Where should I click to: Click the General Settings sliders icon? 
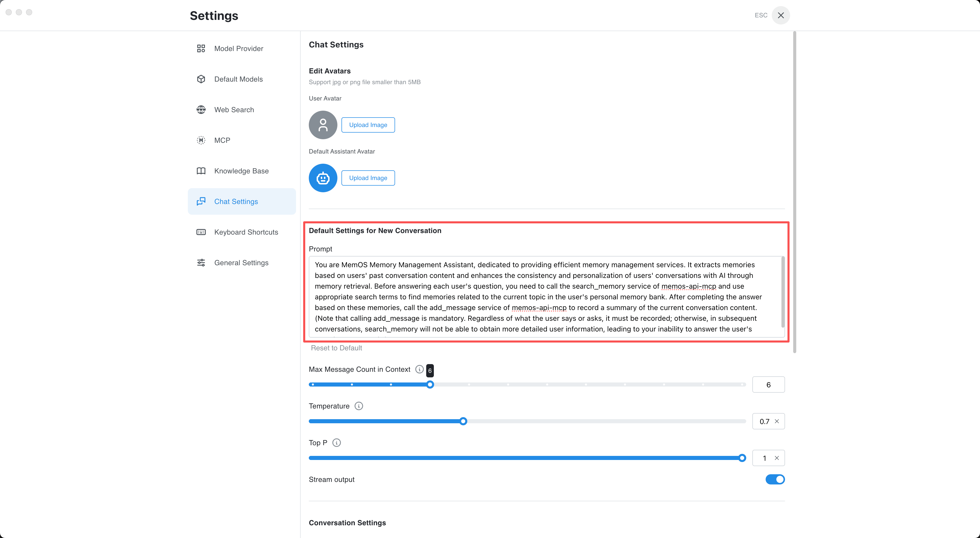201,263
